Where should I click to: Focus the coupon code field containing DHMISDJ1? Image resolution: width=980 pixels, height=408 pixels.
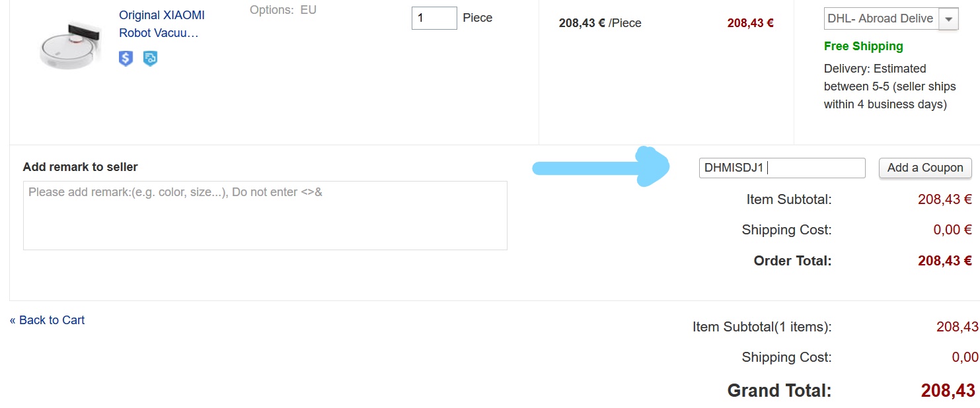click(x=782, y=168)
